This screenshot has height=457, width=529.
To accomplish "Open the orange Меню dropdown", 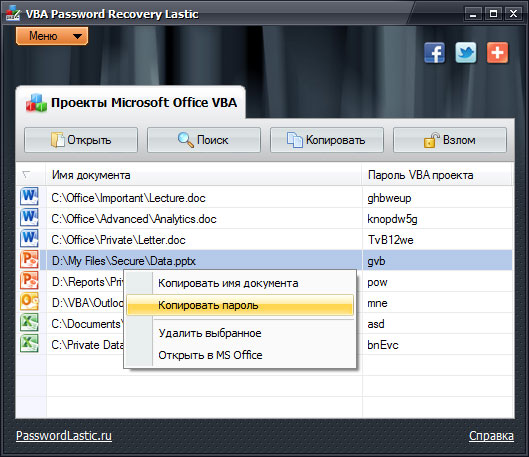I will [52, 36].
